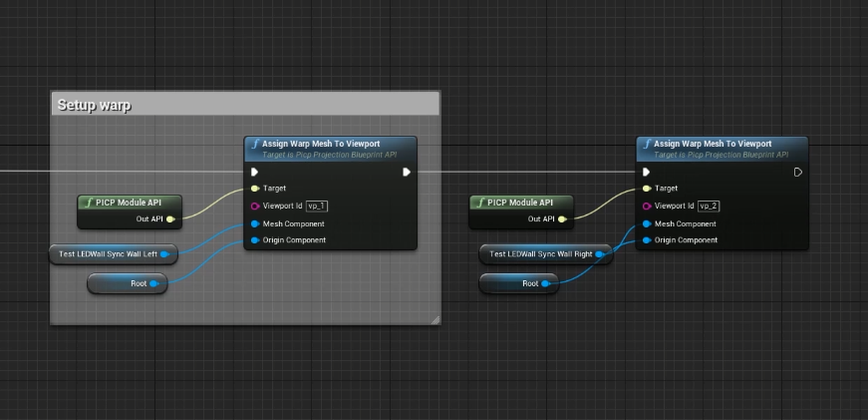Select Test LEDWall Sync Wall Right variable node
Viewport: 868px width, 420px height.
546,254
